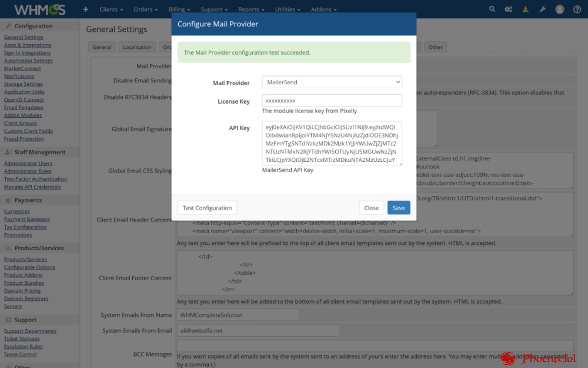Open the Fraud Protection settings link
The height and width of the screenshot is (368, 588).
click(x=24, y=138)
